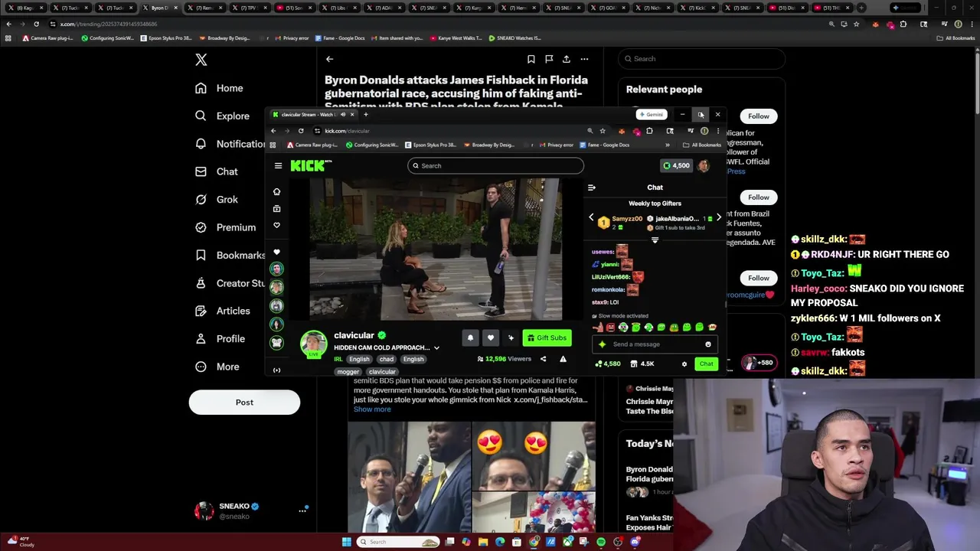Click the white Post button on X
The height and width of the screenshot is (551, 980).
point(244,403)
